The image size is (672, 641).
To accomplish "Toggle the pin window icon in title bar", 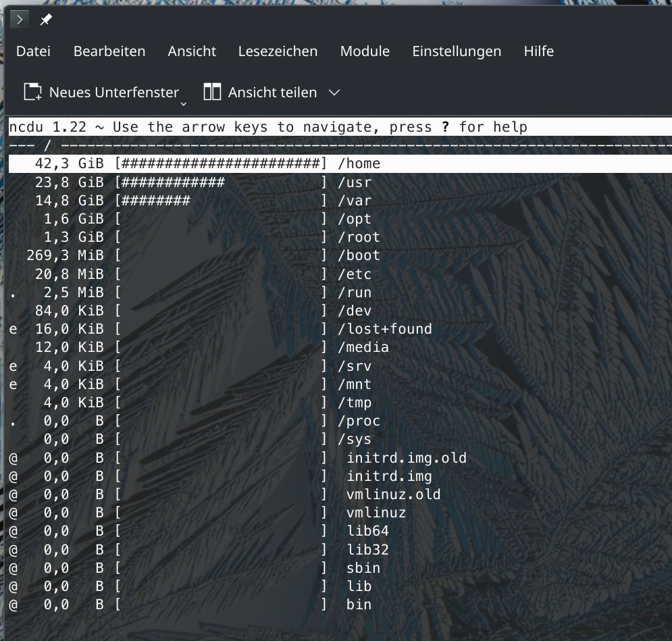I will (46, 20).
